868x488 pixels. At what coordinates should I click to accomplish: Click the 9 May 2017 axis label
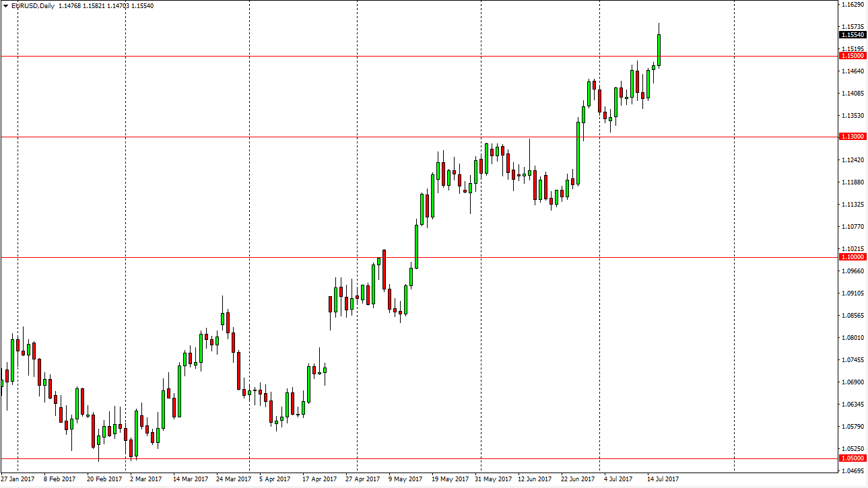tap(404, 479)
